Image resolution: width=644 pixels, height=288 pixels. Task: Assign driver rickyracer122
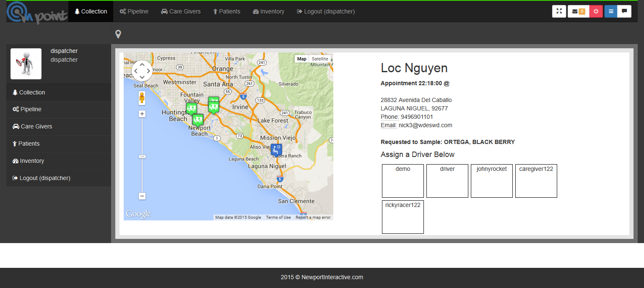[402, 217]
